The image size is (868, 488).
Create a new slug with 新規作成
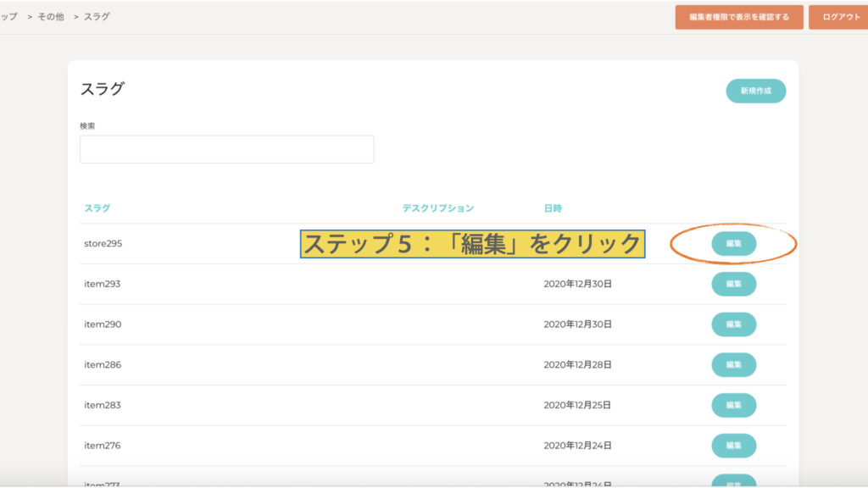point(755,91)
